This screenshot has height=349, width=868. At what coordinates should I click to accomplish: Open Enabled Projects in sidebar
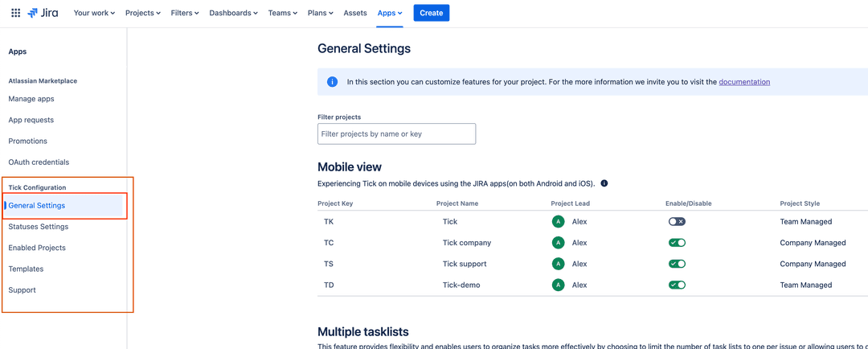(37, 248)
